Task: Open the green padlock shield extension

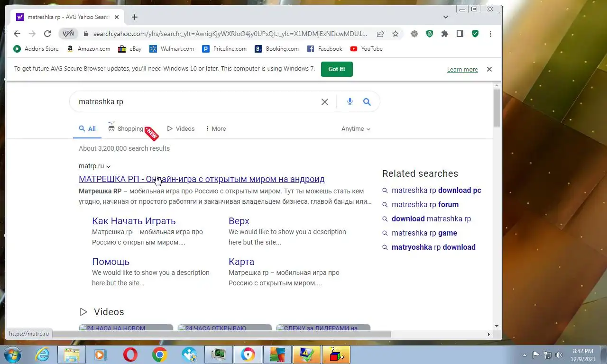Action: [x=430, y=34]
